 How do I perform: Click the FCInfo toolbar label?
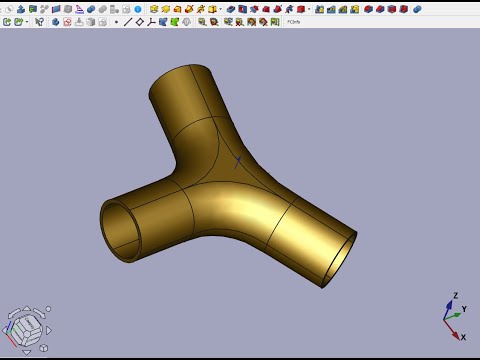pyautogui.click(x=294, y=22)
